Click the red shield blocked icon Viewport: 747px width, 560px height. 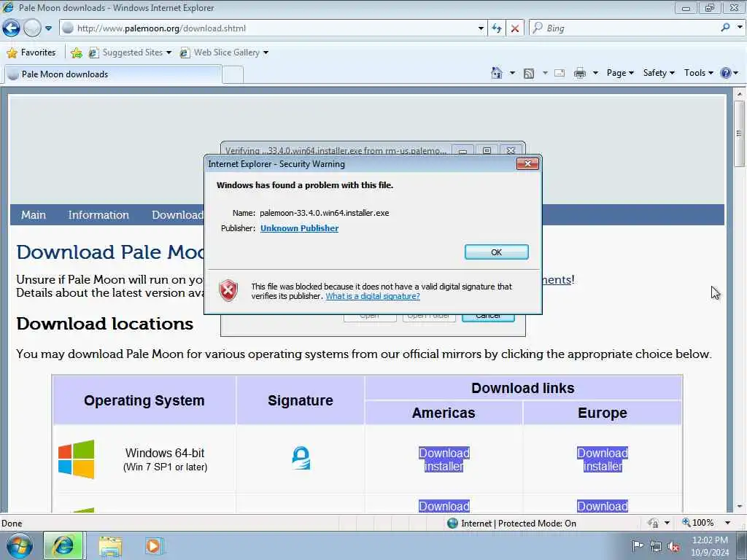(228, 290)
